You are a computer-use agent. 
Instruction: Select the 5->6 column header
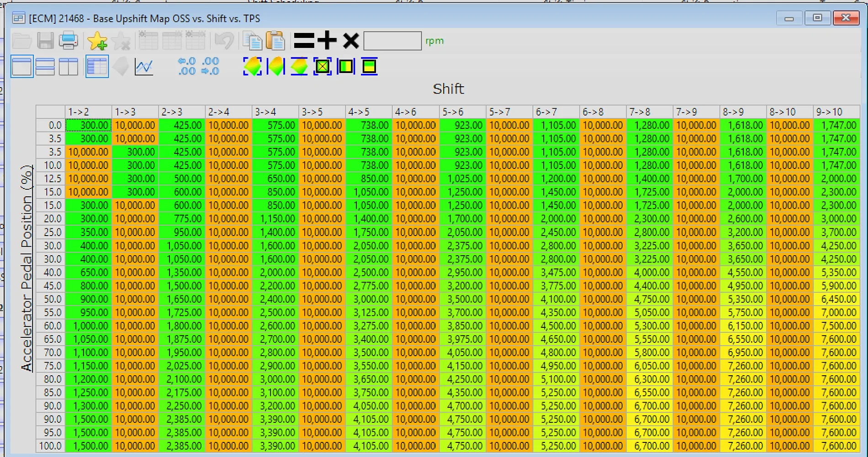point(462,112)
